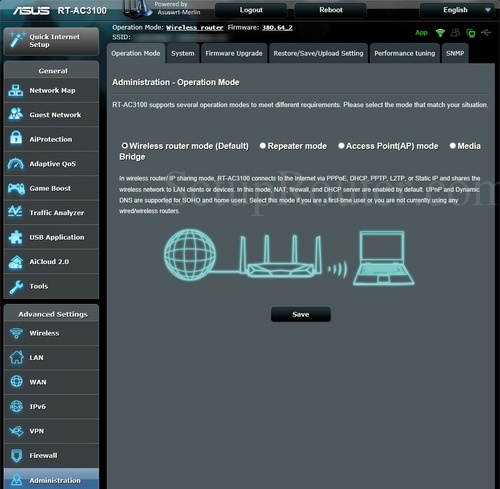Click the ASUS logo in header
500x489 pixels.
tap(31, 11)
